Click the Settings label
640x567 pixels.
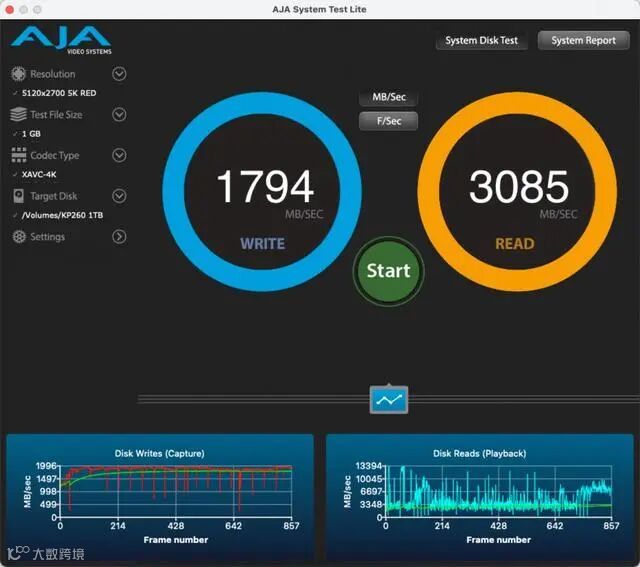click(47, 237)
